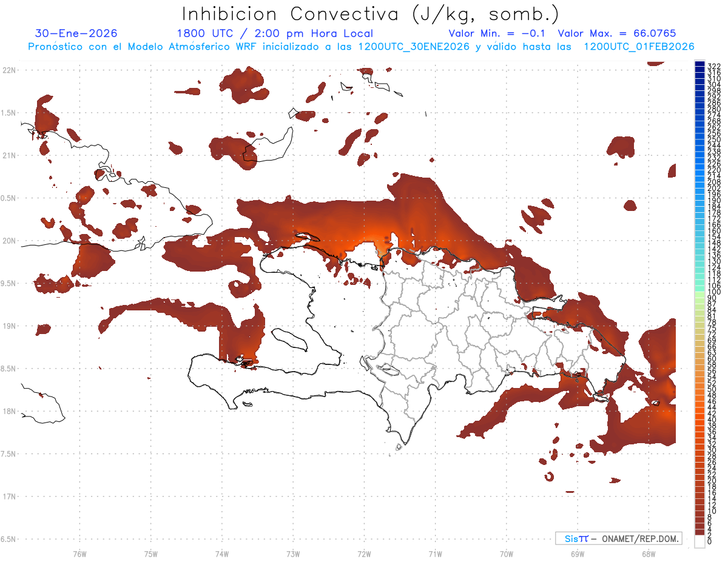Click the '76W' longitude label
Viewport: 728px width, 562px height.
(79, 554)
